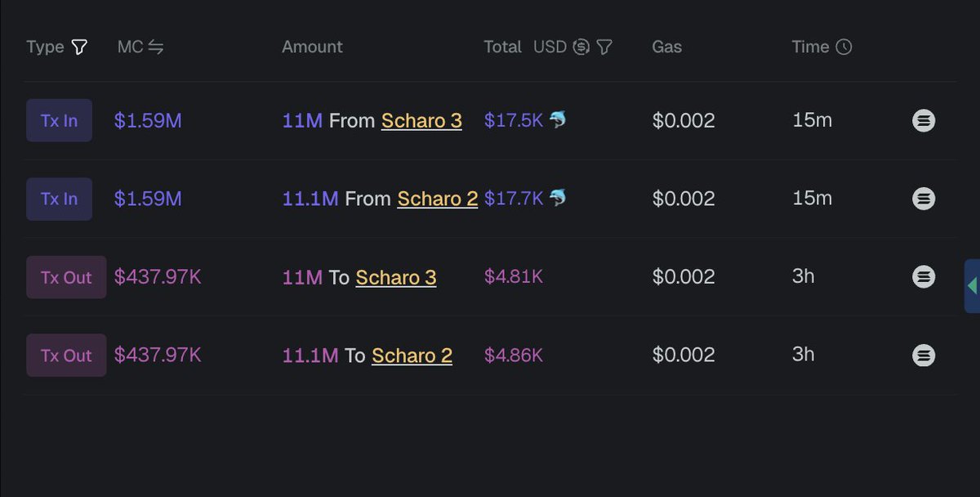
Task: Open Scharo 3 wallet link in $17.5K row
Action: [x=421, y=121]
